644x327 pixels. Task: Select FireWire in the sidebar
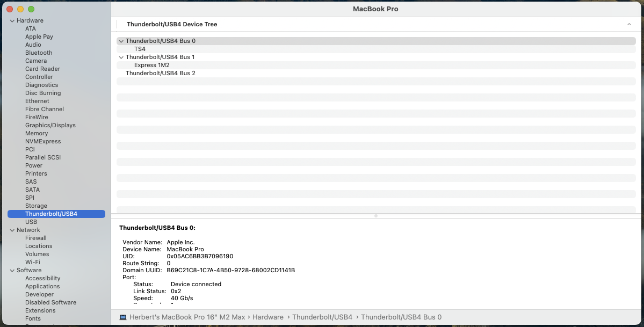37,117
